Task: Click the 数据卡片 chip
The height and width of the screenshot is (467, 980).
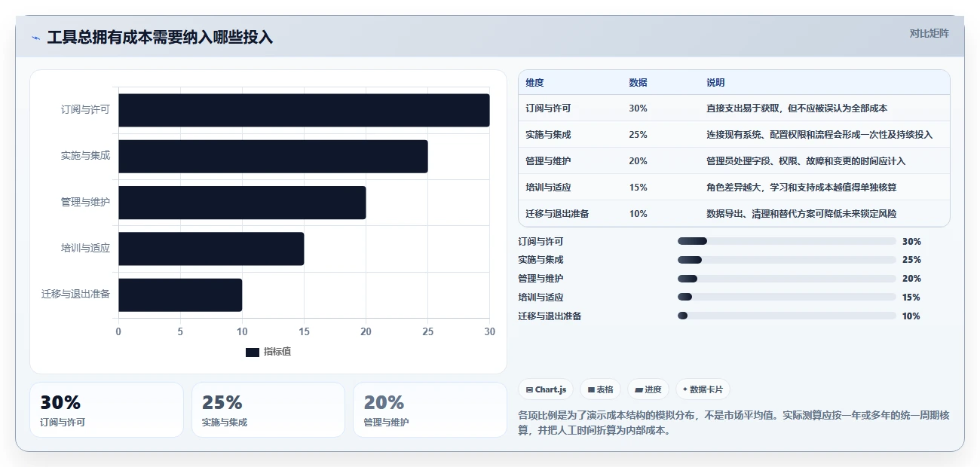Action: [703, 389]
